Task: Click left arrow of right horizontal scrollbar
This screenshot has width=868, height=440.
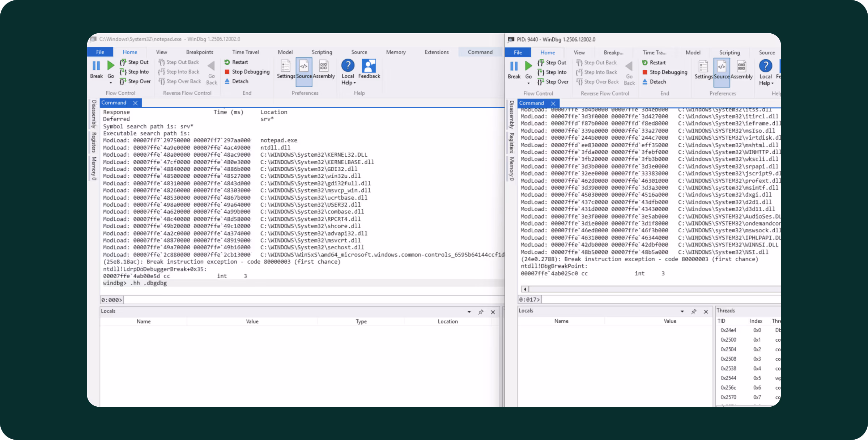Action: [525, 289]
